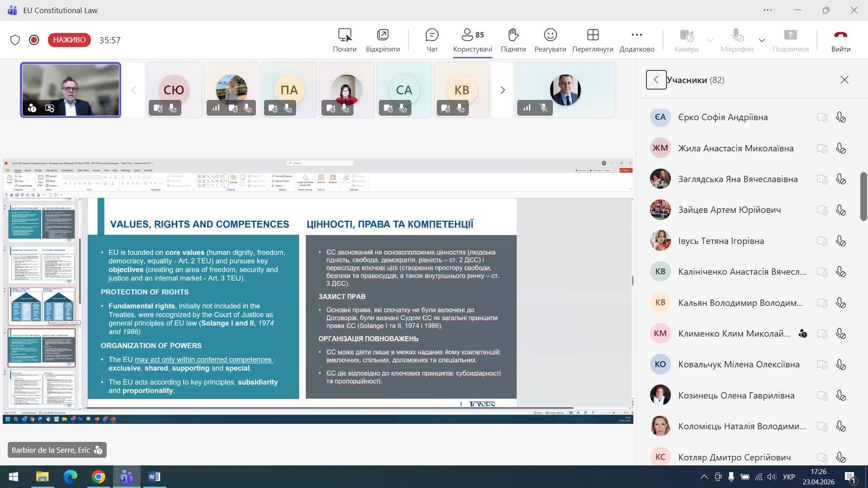The height and width of the screenshot is (488, 868).
Task: Toggle the Користувачі participants panel
Action: [x=472, y=40]
